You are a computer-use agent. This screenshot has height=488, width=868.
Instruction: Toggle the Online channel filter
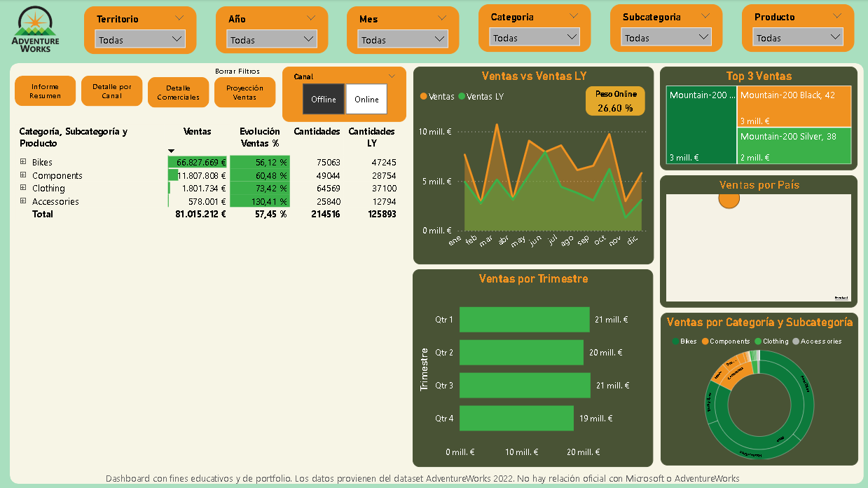[x=366, y=100]
